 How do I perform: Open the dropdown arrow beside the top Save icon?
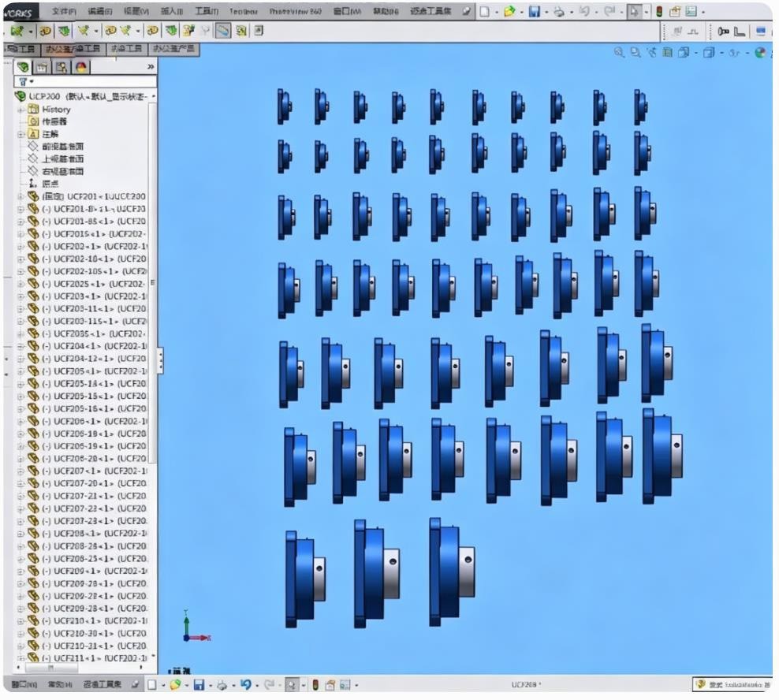tap(546, 12)
